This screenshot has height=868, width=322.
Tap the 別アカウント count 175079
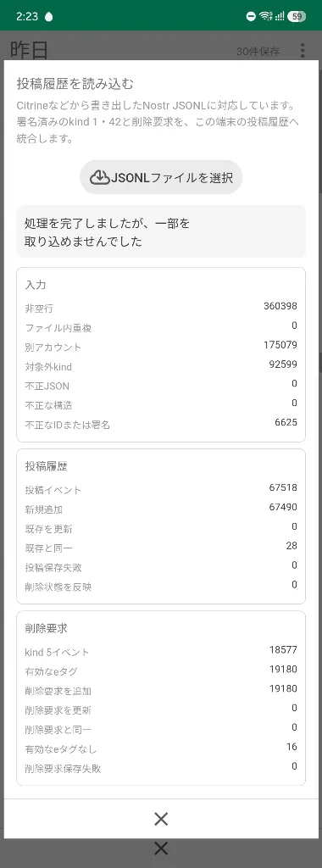[280, 345]
